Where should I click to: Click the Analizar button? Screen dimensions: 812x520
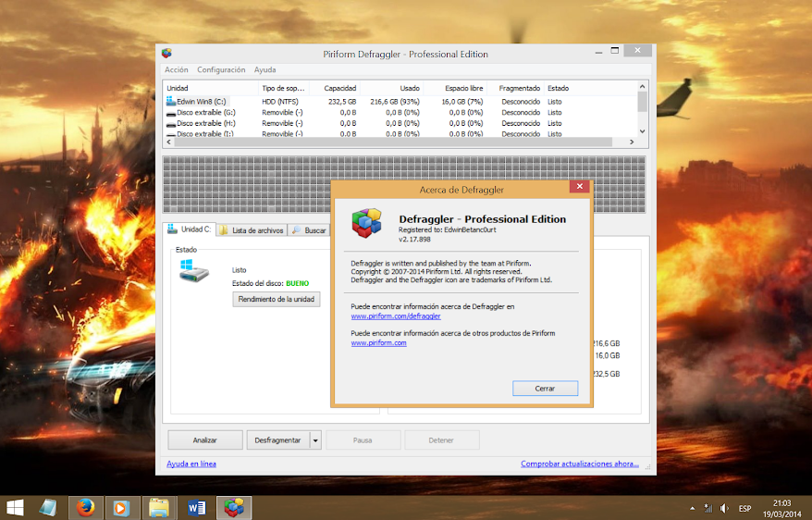(205, 440)
